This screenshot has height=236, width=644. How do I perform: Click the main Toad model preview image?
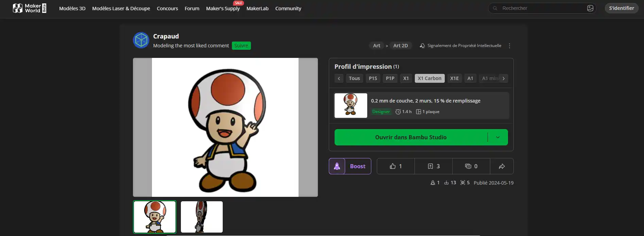pyautogui.click(x=225, y=127)
